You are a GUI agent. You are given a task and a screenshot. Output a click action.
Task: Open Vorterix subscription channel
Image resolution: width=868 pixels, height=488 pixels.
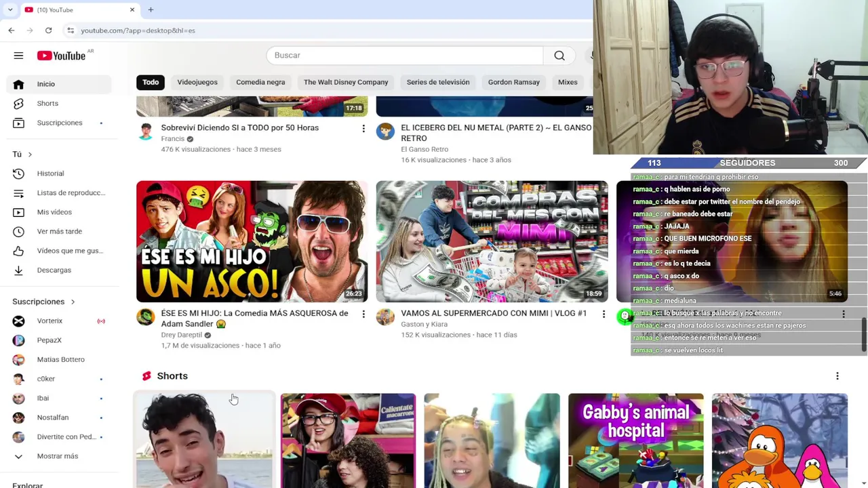(x=59, y=321)
